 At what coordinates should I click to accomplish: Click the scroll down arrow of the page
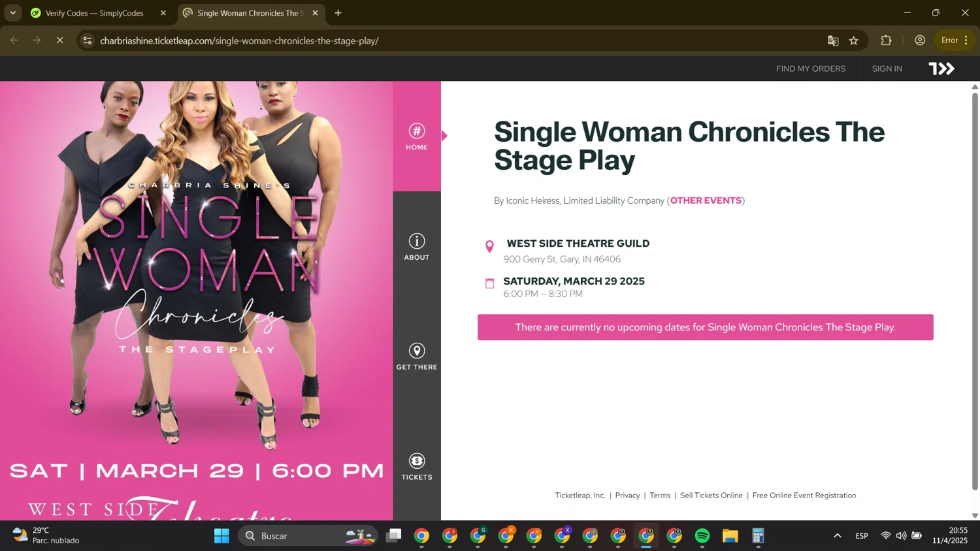point(975,515)
